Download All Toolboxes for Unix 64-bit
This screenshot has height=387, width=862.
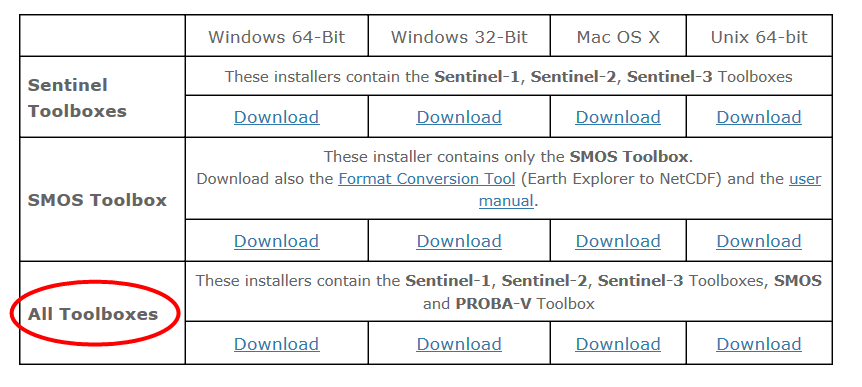coord(759,344)
